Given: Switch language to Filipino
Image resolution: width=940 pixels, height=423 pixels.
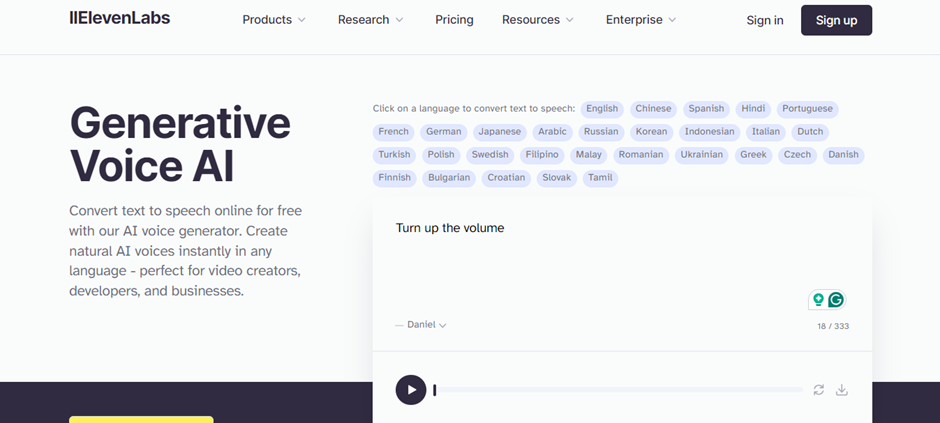Looking at the screenshot, I should pos(542,155).
